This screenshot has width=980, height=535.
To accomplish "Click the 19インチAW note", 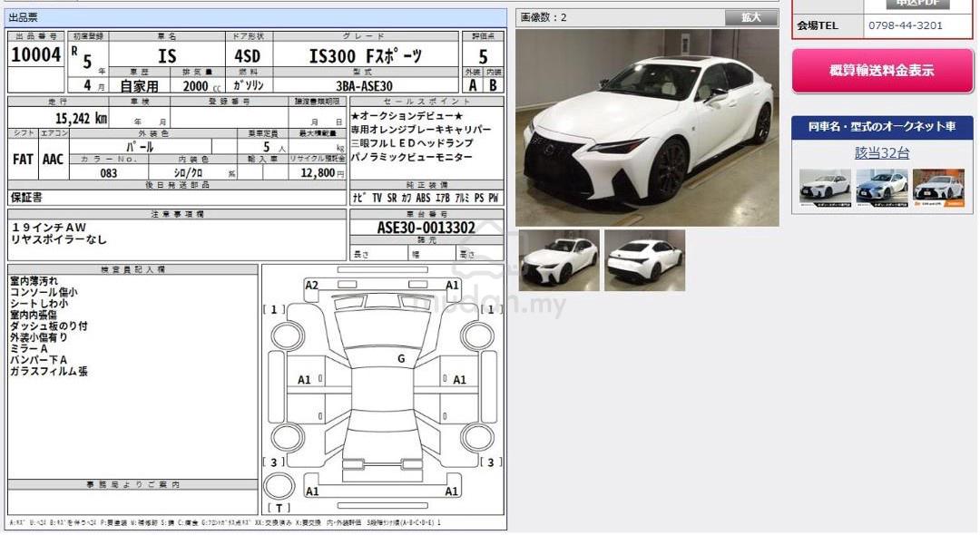I will pos(49,228).
